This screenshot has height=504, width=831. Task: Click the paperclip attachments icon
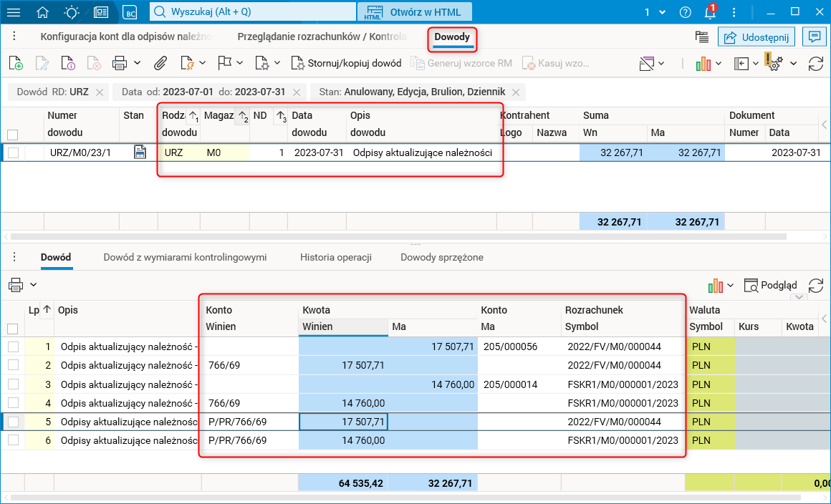160,63
